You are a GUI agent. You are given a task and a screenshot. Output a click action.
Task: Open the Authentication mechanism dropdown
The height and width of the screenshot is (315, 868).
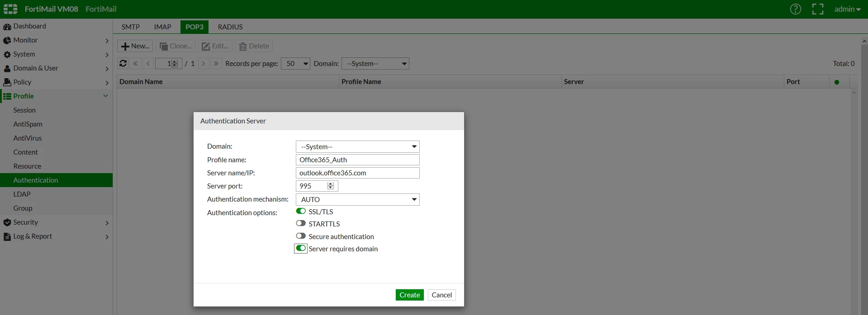[358, 200]
